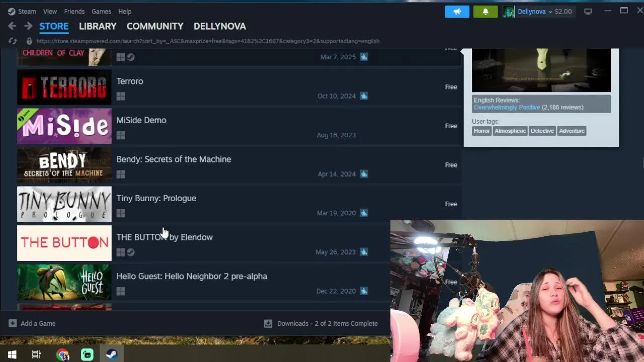Click the Dellynova avatar picture

tap(509, 12)
